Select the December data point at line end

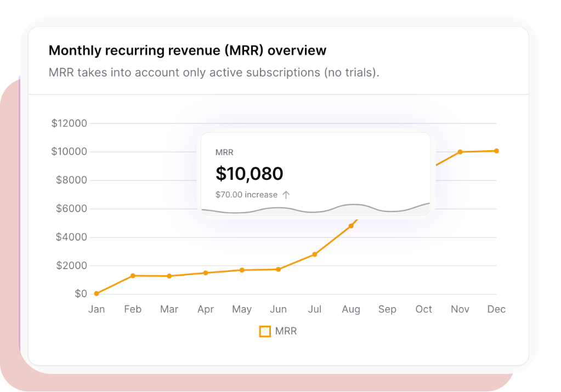click(496, 151)
